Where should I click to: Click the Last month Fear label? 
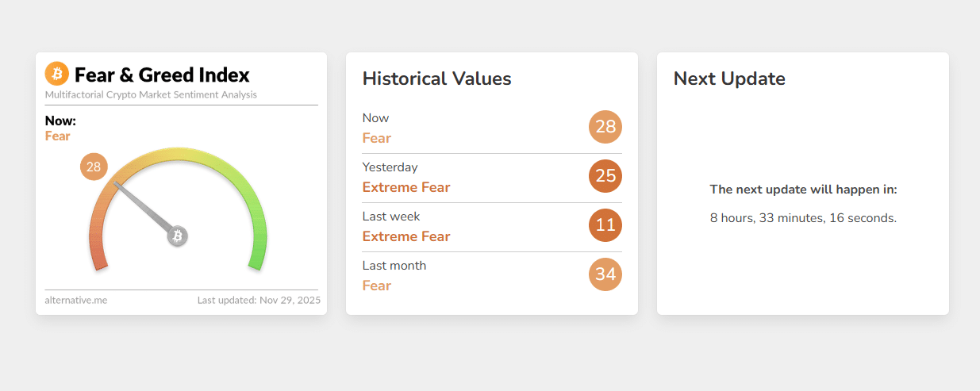pyautogui.click(x=377, y=286)
